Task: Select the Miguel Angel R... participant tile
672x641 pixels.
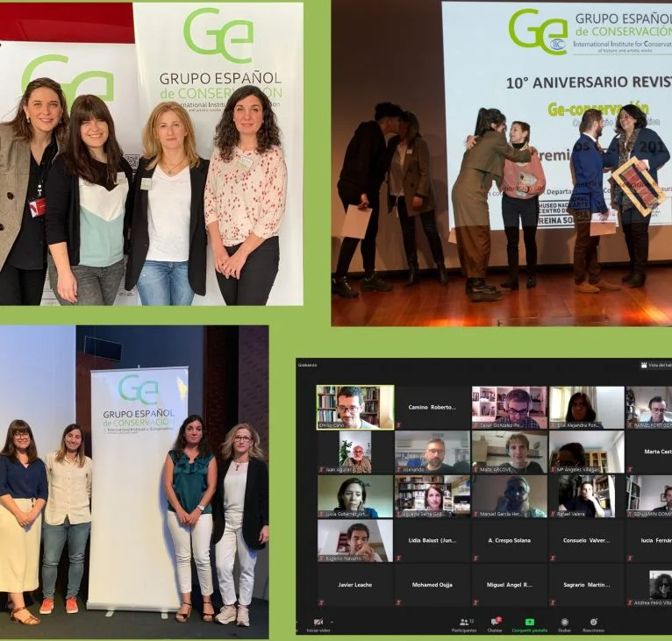Action: pos(510,585)
